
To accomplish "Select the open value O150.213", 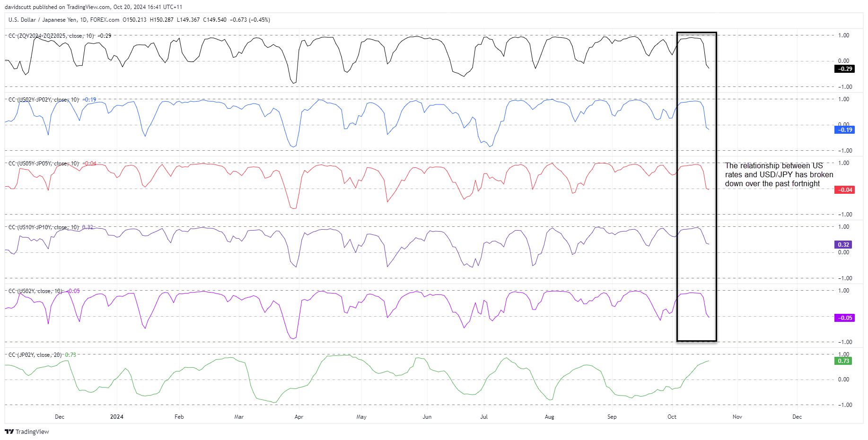I will click(134, 20).
